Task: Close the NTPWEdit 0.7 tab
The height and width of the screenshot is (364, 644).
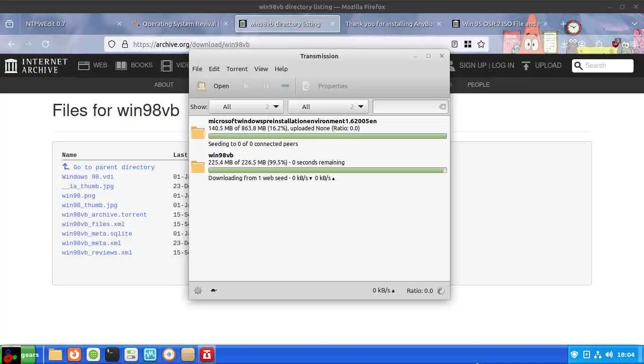Action: coord(119,24)
